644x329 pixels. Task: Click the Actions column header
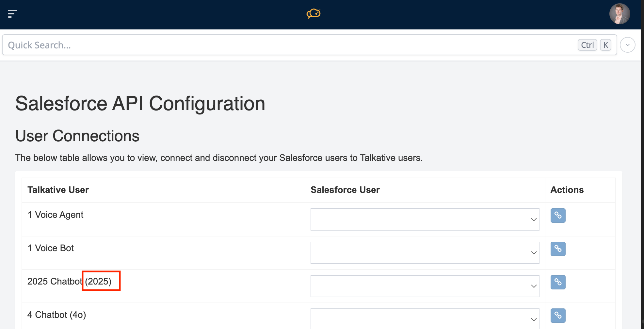tap(567, 190)
